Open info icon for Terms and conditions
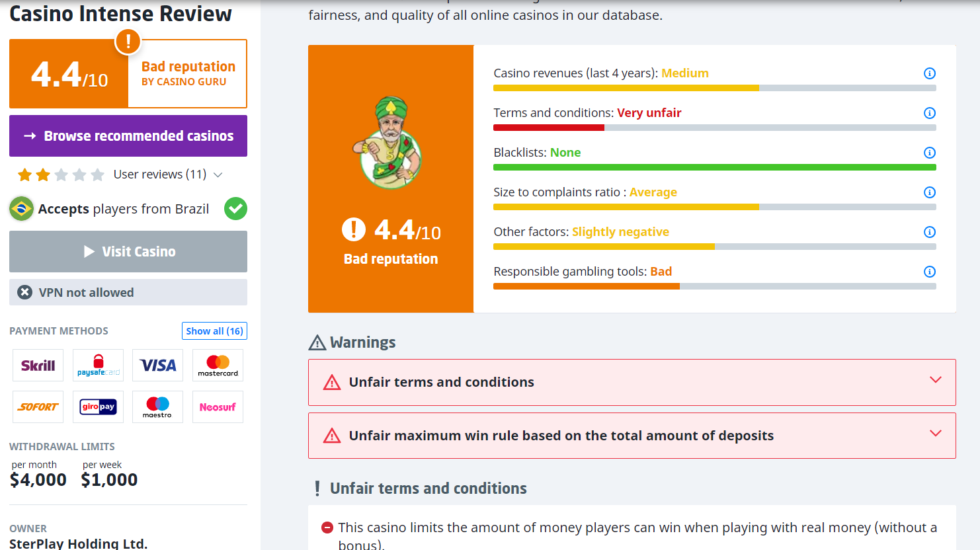The image size is (980, 550). [x=929, y=113]
